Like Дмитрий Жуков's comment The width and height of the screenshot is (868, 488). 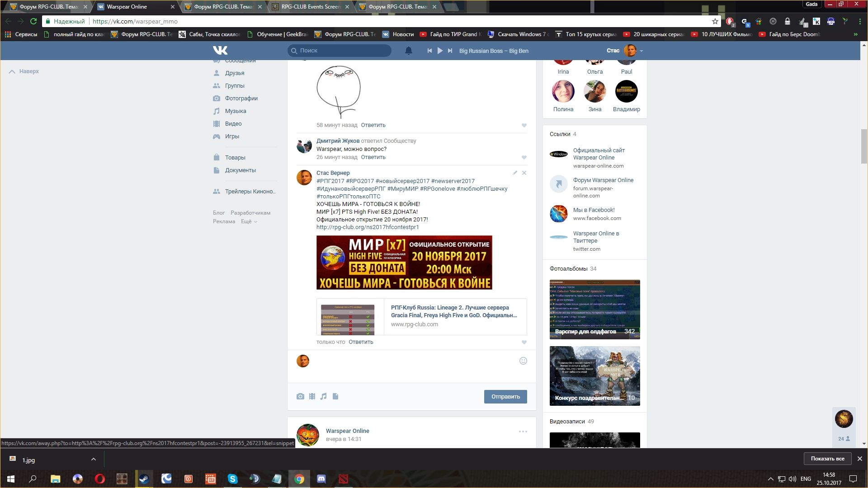click(x=524, y=158)
